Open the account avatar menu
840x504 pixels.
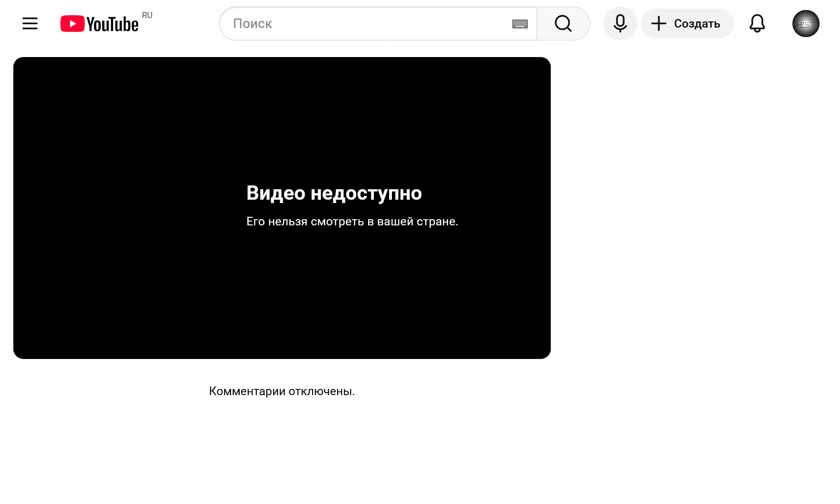pyautogui.click(x=806, y=23)
